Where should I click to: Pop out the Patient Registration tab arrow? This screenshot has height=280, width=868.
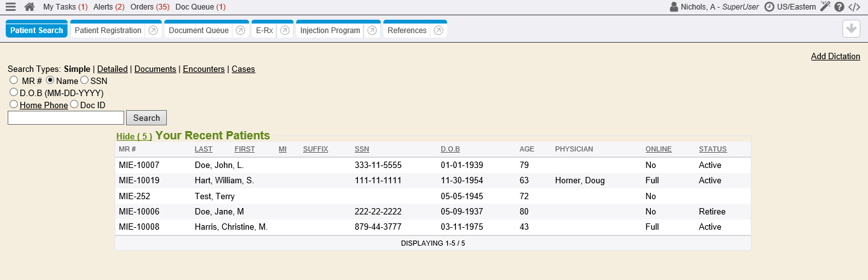[x=153, y=31]
